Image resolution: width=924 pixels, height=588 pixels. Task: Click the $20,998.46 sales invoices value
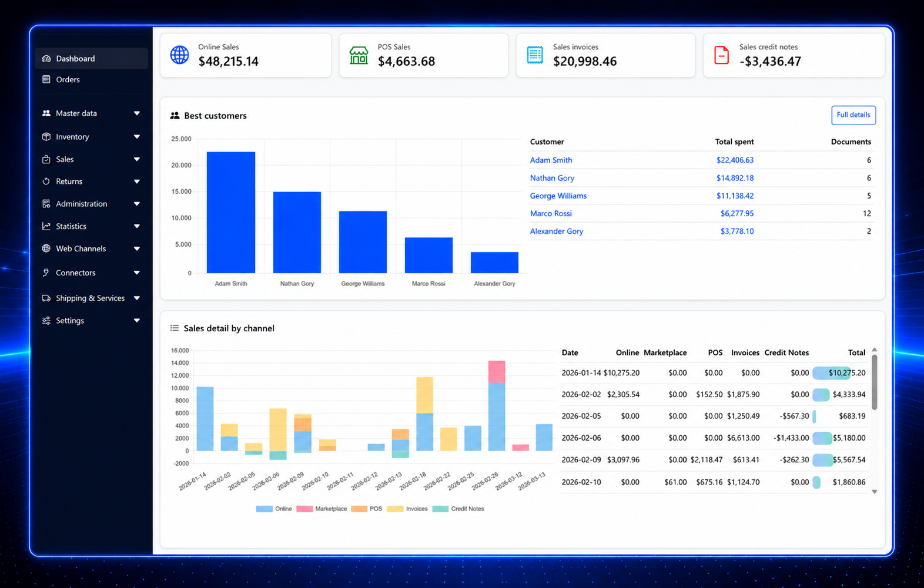coord(585,62)
